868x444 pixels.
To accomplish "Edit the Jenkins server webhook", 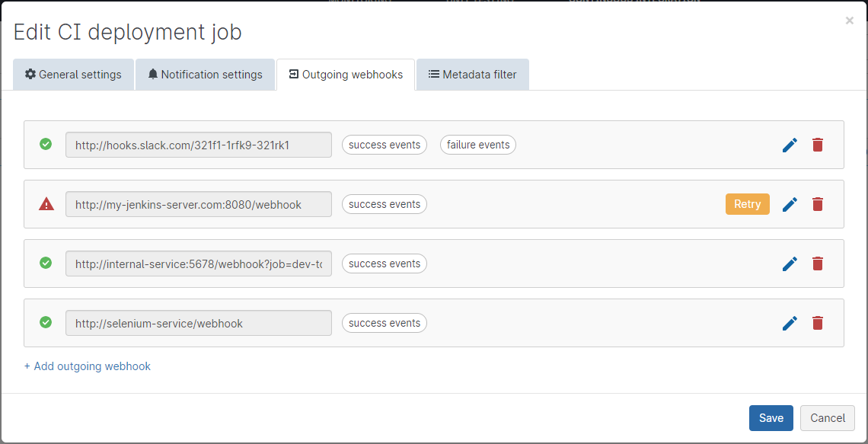I will pos(790,204).
